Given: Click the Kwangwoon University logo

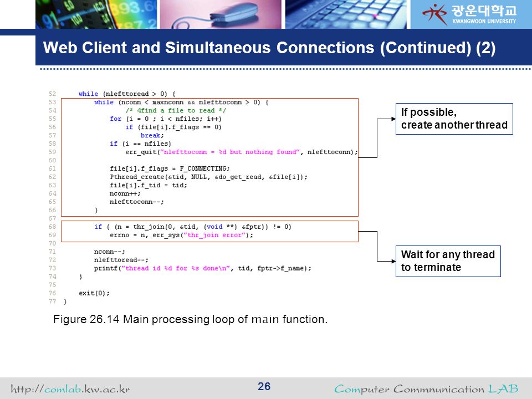Looking at the screenshot, I should [469, 14].
